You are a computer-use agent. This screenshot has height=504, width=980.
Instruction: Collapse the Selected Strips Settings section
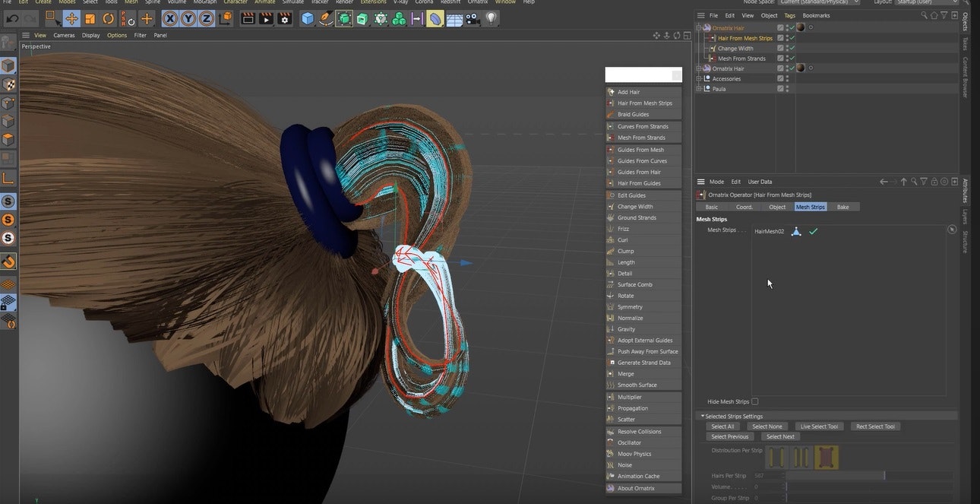click(x=703, y=417)
